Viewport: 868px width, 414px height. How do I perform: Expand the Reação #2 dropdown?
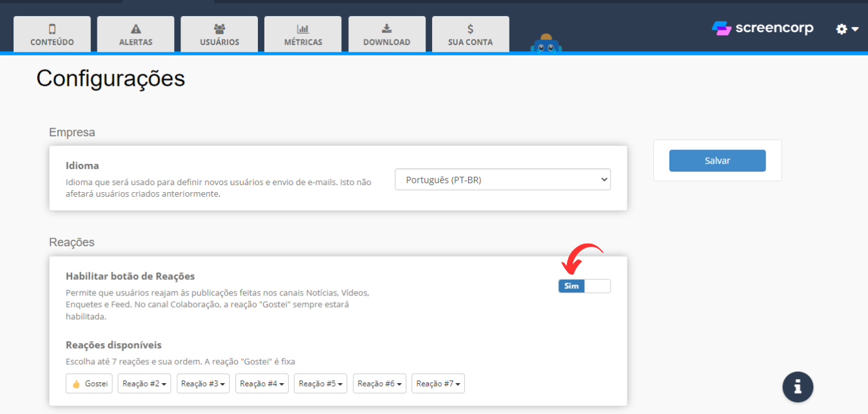point(145,384)
